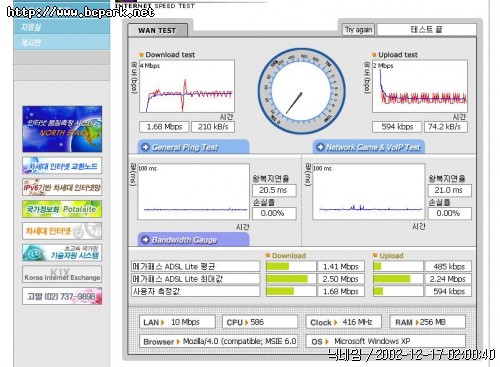Screen dimensions: 500x367
Task: Click the 21.0 ms round-trip delay value
Action: point(450,190)
